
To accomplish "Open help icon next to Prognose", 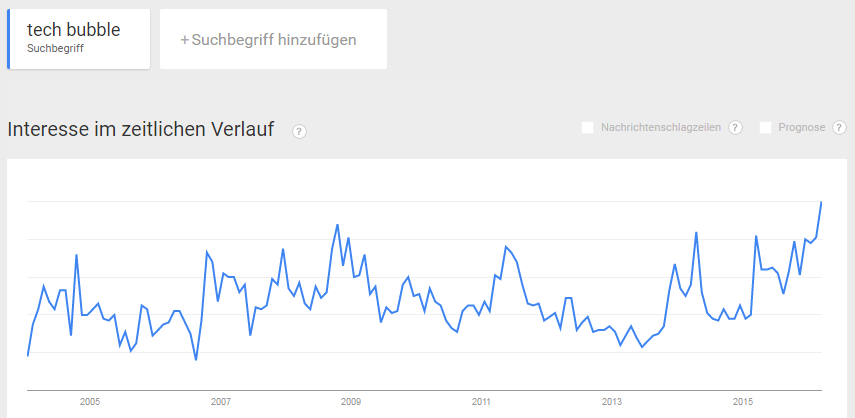I will click(x=839, y=128).
